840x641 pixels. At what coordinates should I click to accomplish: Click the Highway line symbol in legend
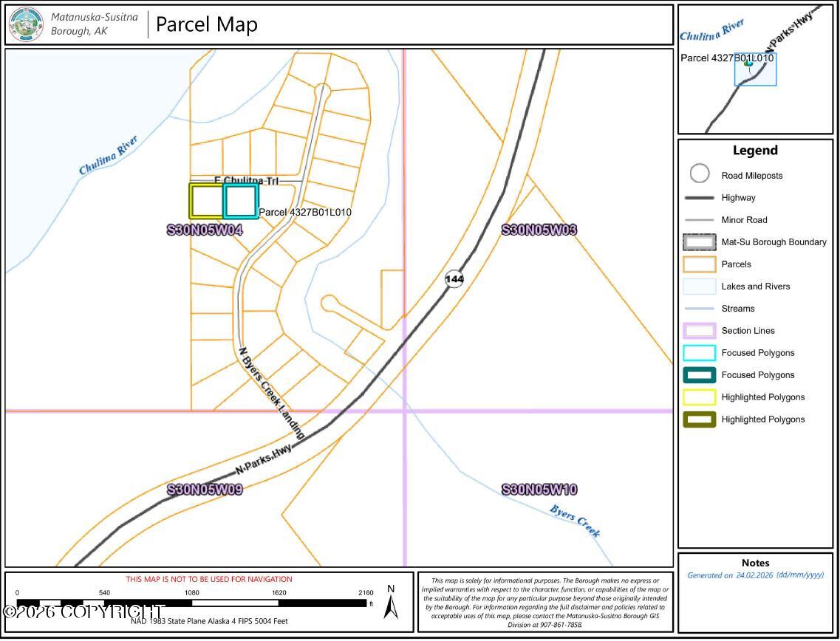point(699,198)
